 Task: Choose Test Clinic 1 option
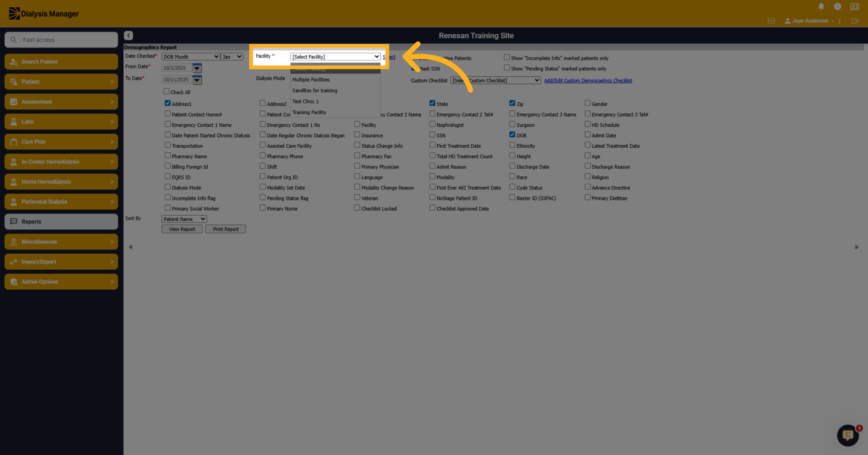tap(335, 101)
